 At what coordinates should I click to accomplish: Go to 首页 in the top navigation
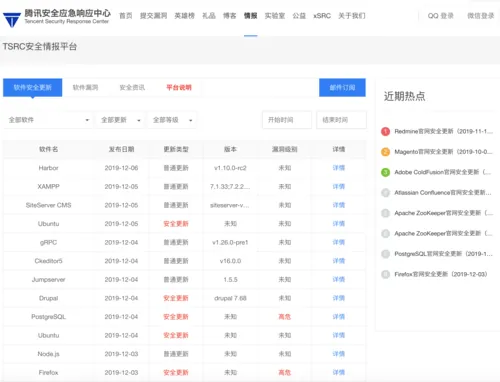[x=126, y=16]
